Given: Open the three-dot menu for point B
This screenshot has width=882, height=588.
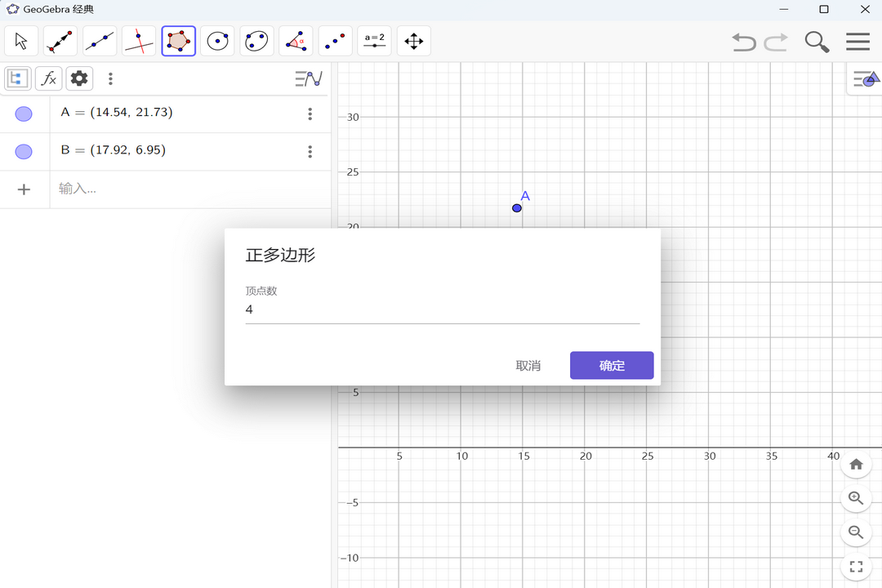Looking at the screenshot, I should click(x=310, y=152).
